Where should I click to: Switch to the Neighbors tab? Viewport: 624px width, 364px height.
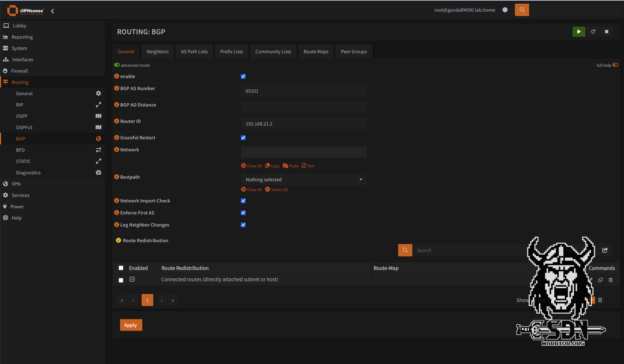(x=158, y=52)
